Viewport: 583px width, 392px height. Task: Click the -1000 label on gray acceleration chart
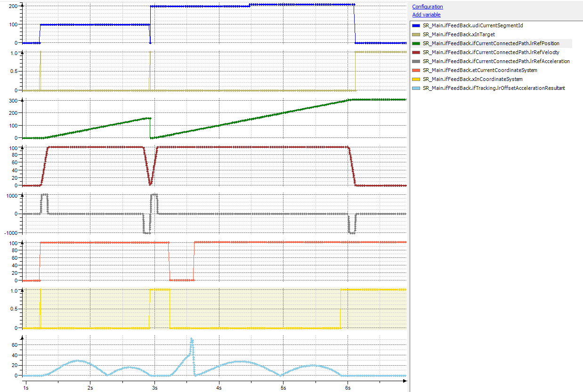10,233
